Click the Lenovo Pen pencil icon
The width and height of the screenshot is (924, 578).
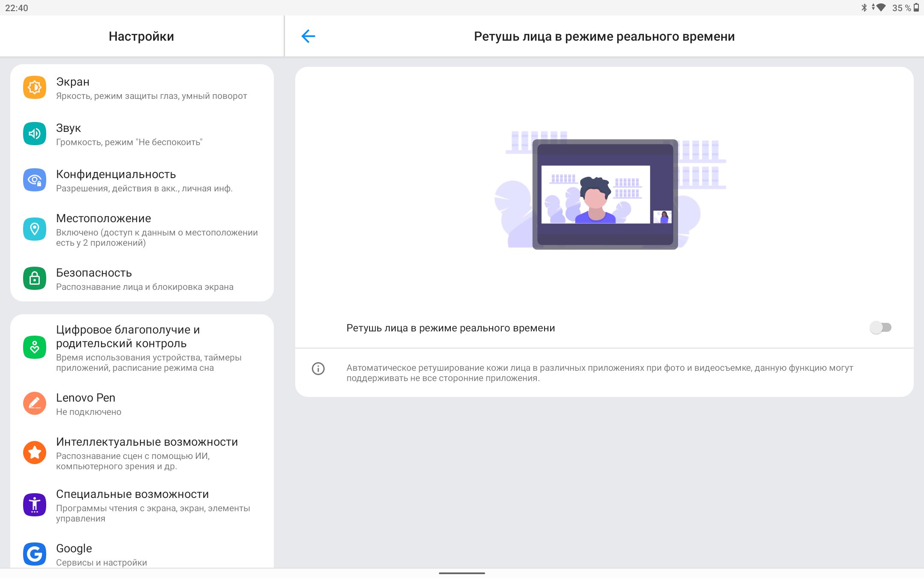[35, 404]
